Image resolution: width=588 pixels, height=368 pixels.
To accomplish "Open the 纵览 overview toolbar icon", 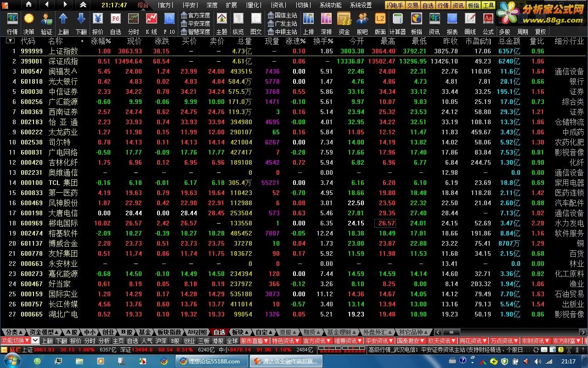I will pos(238,23).
